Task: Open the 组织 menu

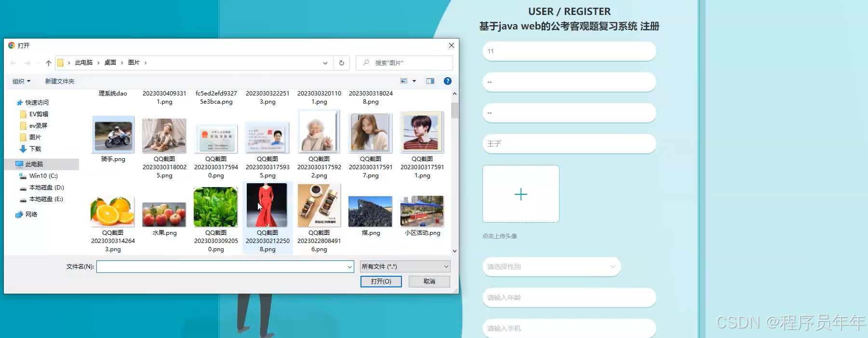Action: point(21,81)
